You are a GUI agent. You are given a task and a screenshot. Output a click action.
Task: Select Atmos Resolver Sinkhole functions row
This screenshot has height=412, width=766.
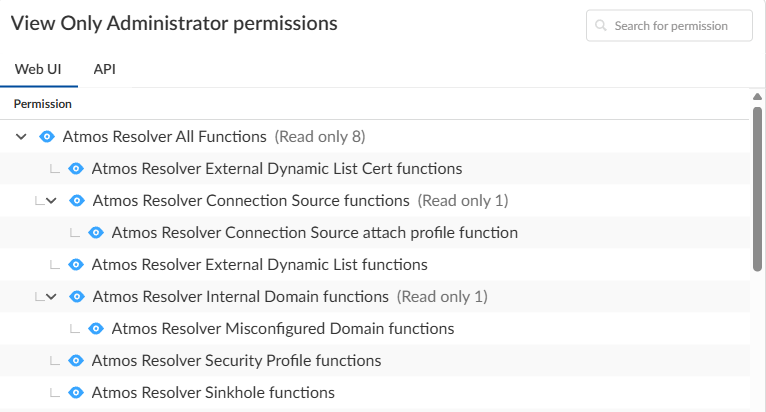tap(213, 393)
